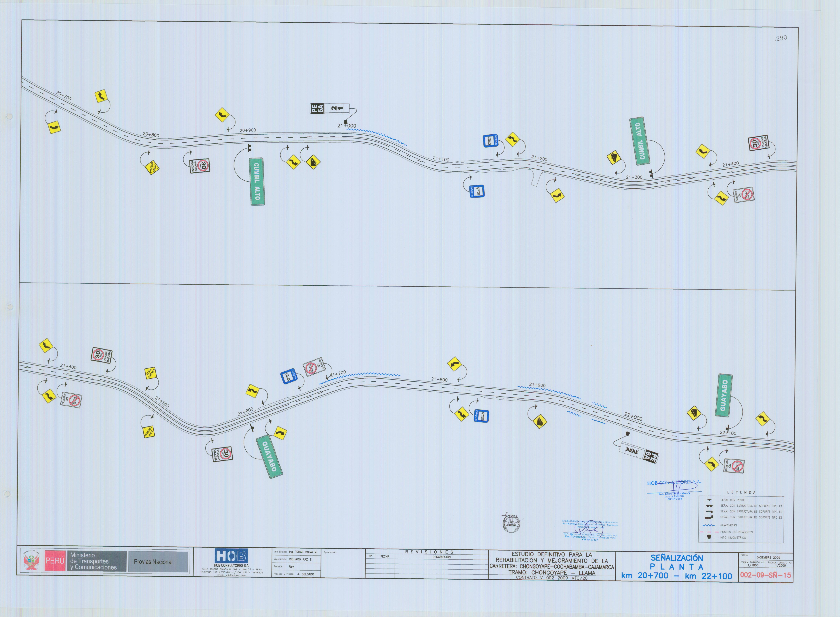Click station label 21+500
Image resolution: width=840 pixels, height=617 pixels.
(162, 402)
